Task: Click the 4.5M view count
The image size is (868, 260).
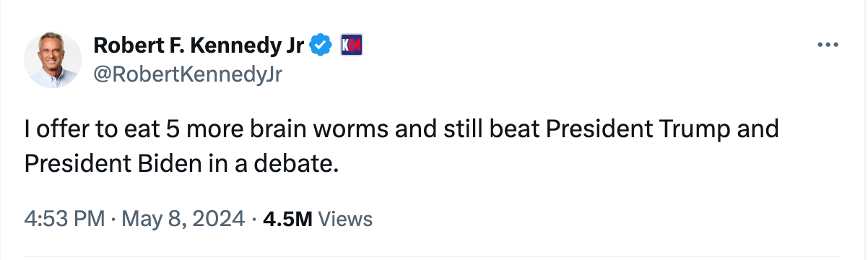Action: [287, 219]
